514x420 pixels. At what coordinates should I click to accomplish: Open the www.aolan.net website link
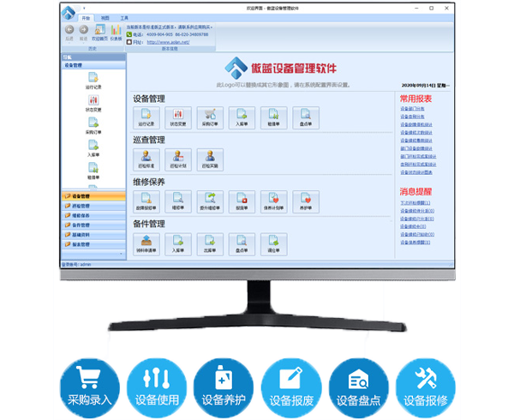(164, 41)
